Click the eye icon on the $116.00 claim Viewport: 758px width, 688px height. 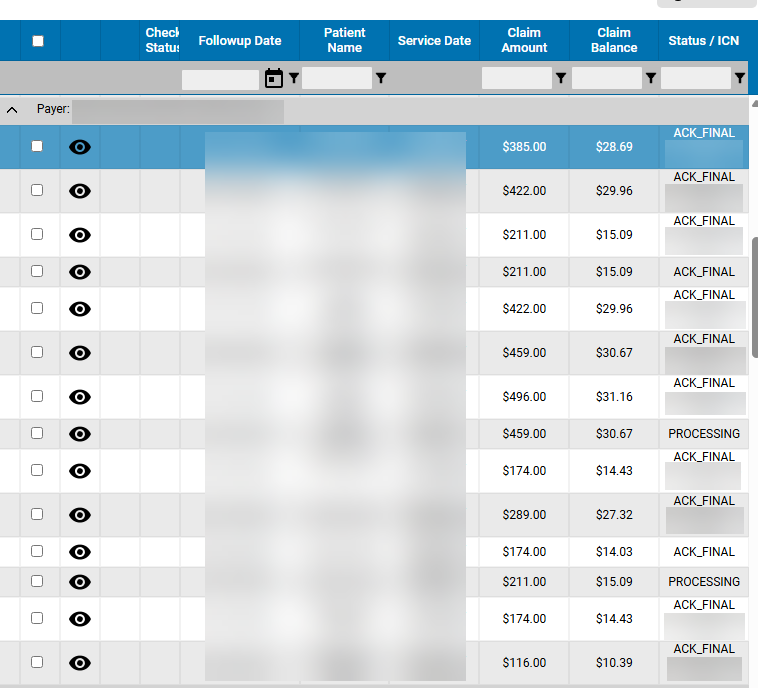80,663
